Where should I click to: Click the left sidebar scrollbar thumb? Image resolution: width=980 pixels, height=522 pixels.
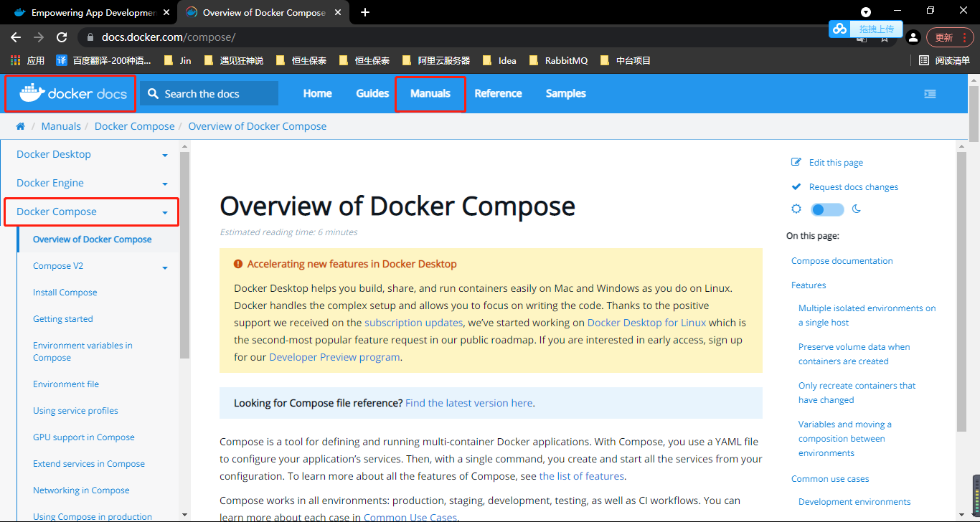click(x=184, y=255)
